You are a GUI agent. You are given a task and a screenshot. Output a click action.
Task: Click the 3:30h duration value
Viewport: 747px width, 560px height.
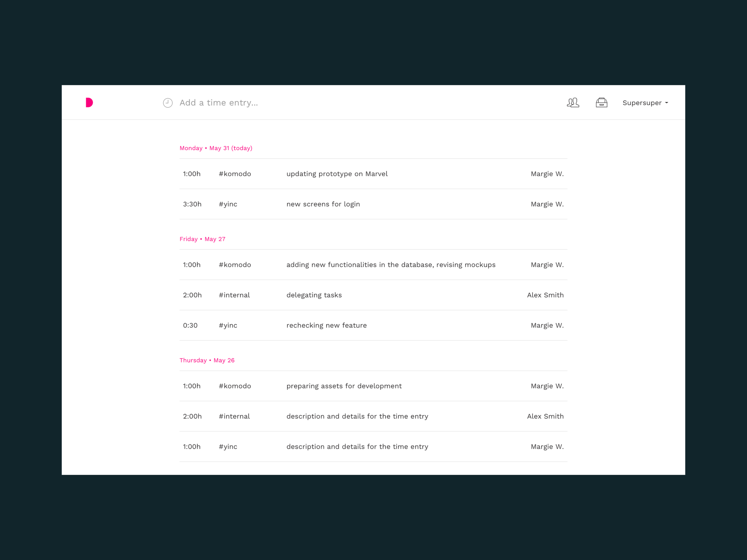[x=192, y=204]
